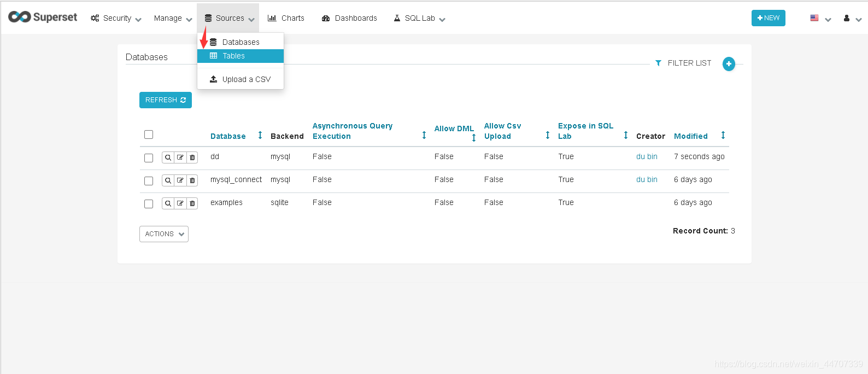The image size is (868, 374).
Task: Select all rows checkbox in header
Action: (x=149, y=135)
